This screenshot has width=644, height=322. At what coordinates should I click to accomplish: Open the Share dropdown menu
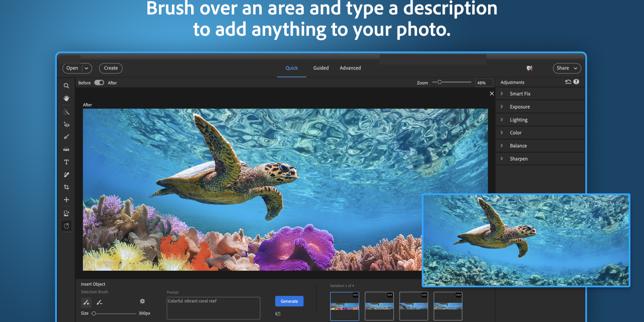[567, 68]
